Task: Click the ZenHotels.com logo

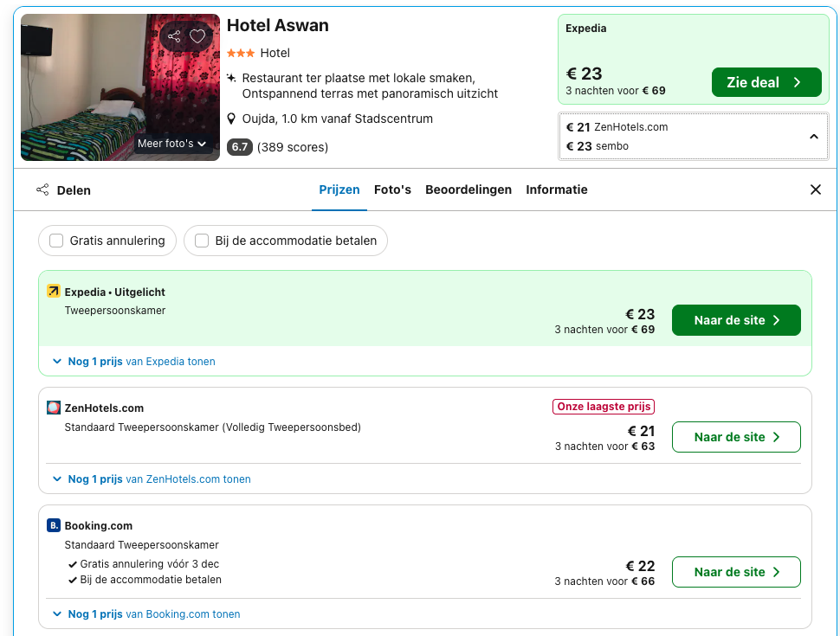Action: pyautogui.click(x=54, y=408)
